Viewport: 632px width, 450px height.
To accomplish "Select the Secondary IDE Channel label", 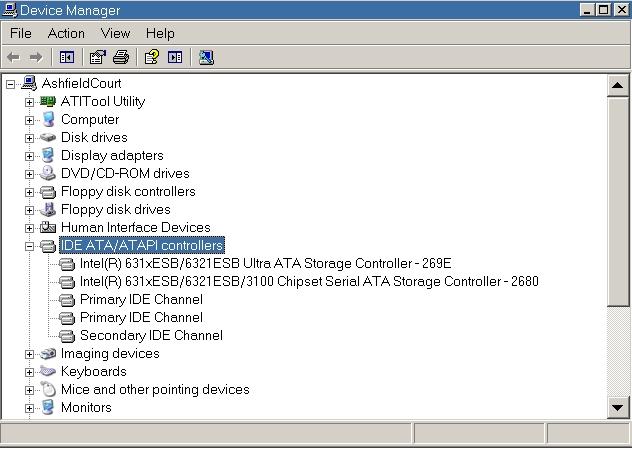I will coord(151,335).
